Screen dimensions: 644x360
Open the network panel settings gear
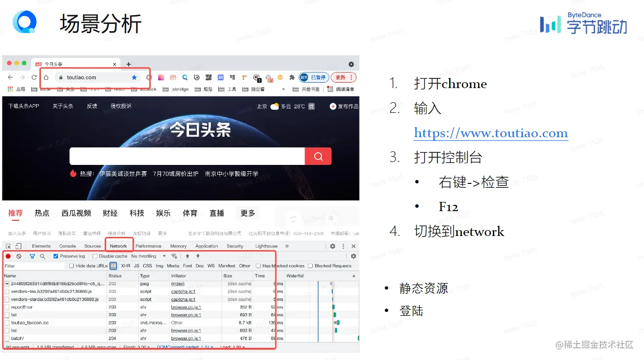[x=353, y=256]
